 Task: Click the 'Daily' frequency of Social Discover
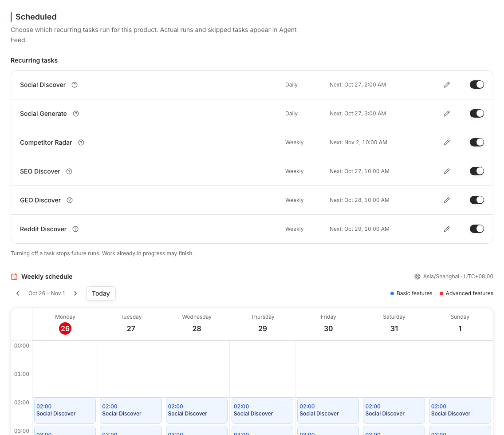(x=291, y=85)
